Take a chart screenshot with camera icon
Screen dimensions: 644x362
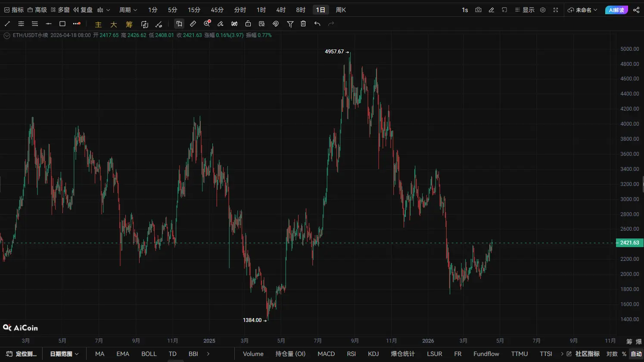coord(478,10)
